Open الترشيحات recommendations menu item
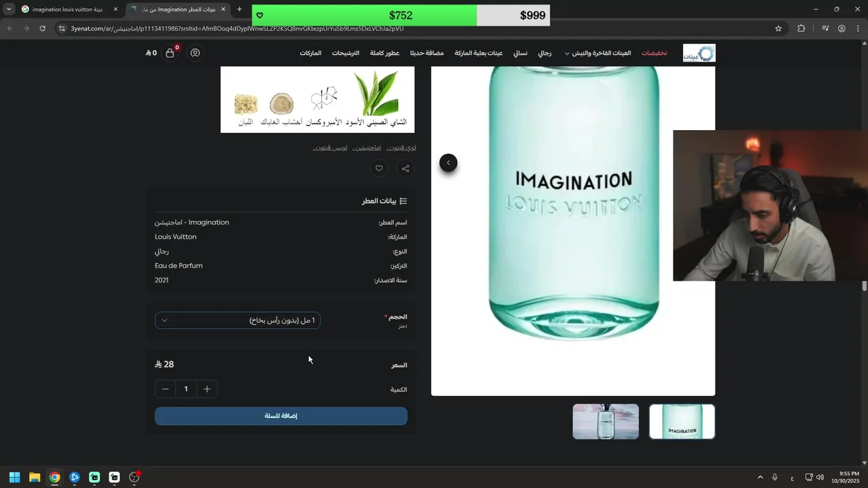868x488 pixels. point(346,53)
